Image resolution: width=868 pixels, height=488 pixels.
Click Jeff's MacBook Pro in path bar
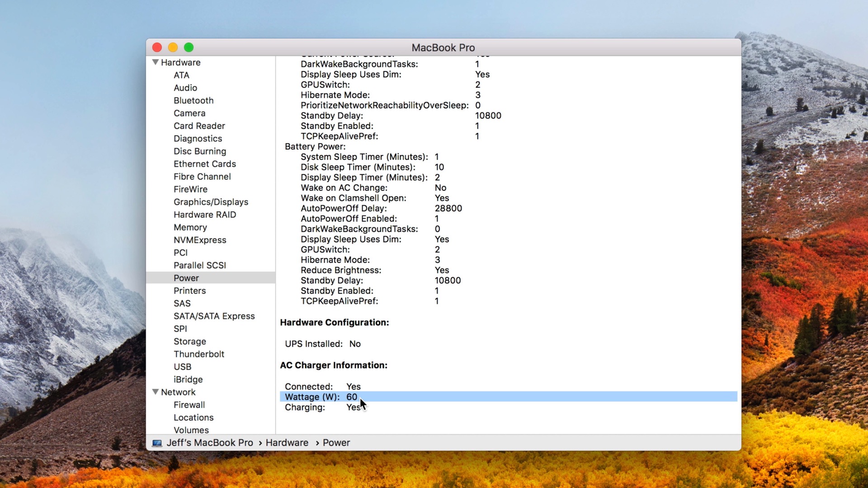click(209, 443)
